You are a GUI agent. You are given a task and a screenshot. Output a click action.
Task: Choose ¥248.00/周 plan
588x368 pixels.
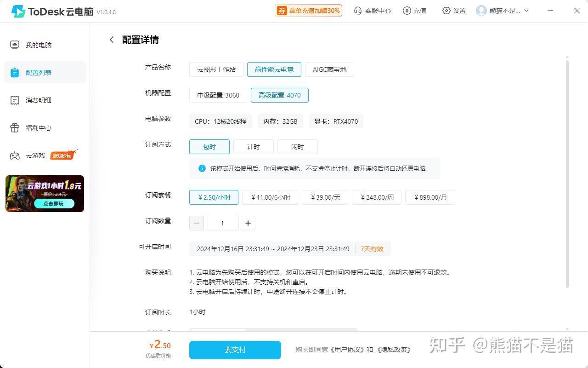[377, 197]
